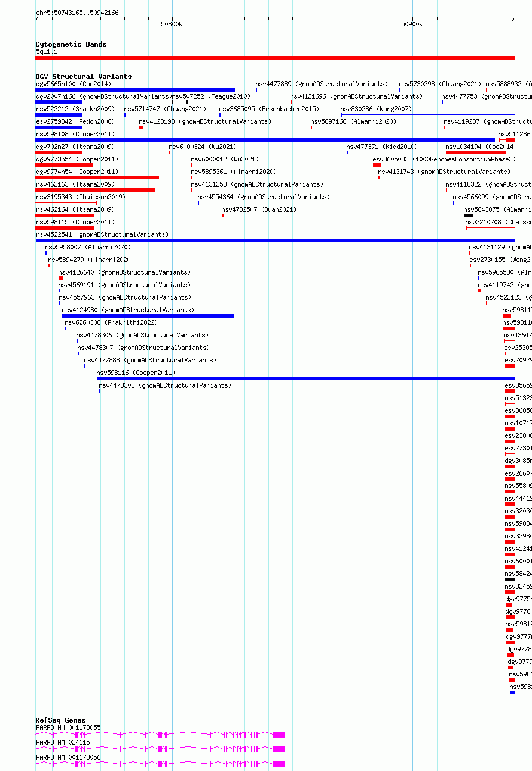Screen dimensions: 532x771
Task: Click the nsv5958007 (Almarri2020) label
Action: [x=88, y=247]
